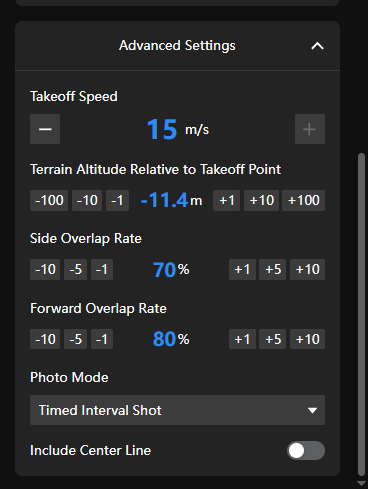Open the Photo Mode dropdown
The height and width of the screenshot is (489, 368).
point(177,410)
